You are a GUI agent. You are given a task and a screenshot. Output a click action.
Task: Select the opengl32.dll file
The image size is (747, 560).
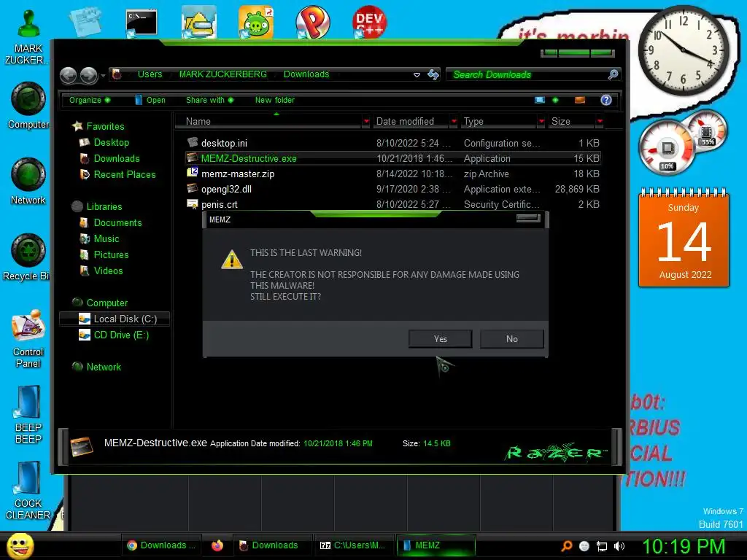point(393,189)
